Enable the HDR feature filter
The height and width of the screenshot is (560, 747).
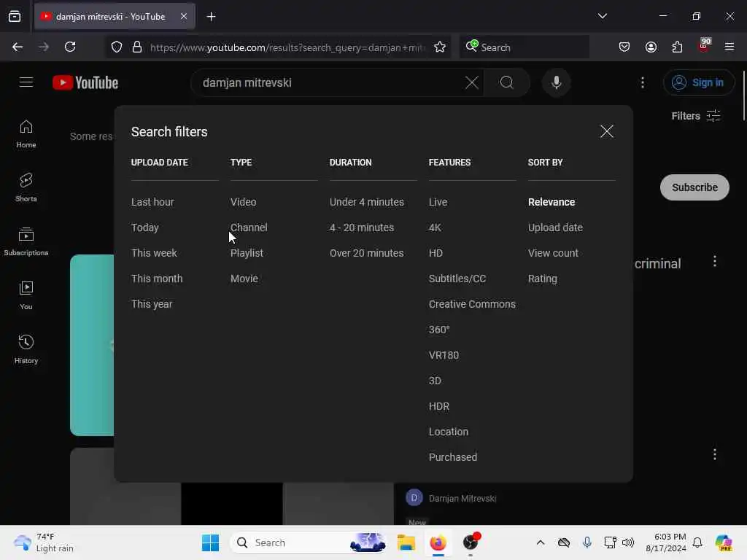click(438, 407)
